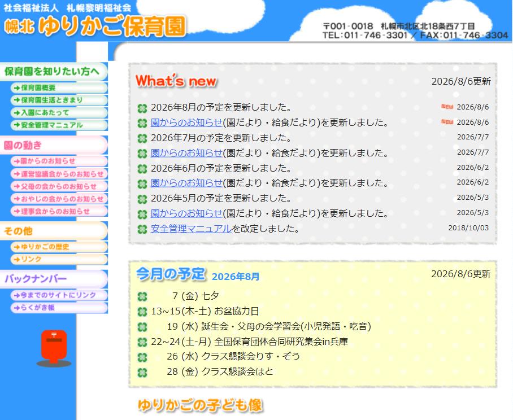Click 28 (金) クラス懇談会はと entry
The height and width of the screenshot is (420, 513).
(220, 371)
